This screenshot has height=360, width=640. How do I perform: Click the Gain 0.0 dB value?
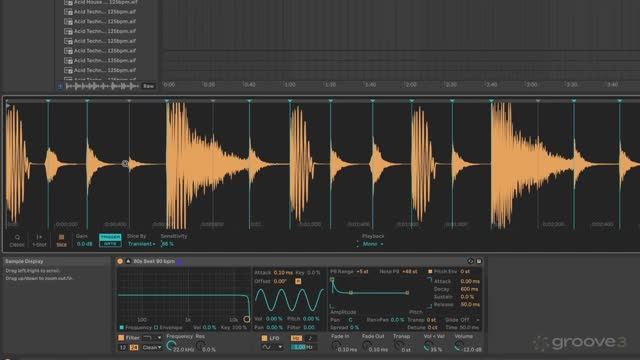(x=84, y=244)
